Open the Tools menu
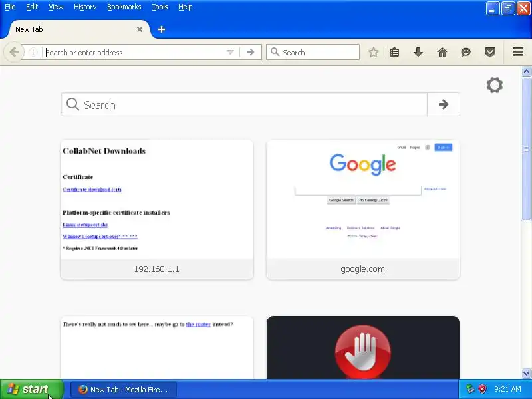 160,7
